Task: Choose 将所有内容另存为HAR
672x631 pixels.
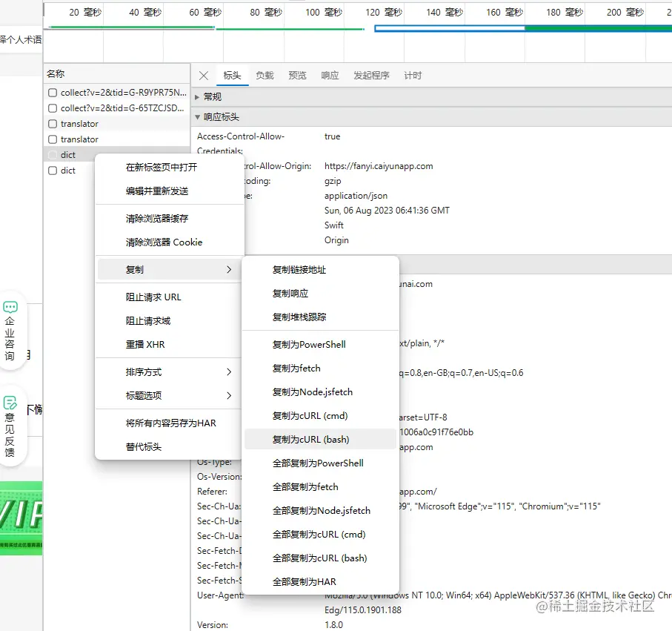Action: [x=169, y=423]
